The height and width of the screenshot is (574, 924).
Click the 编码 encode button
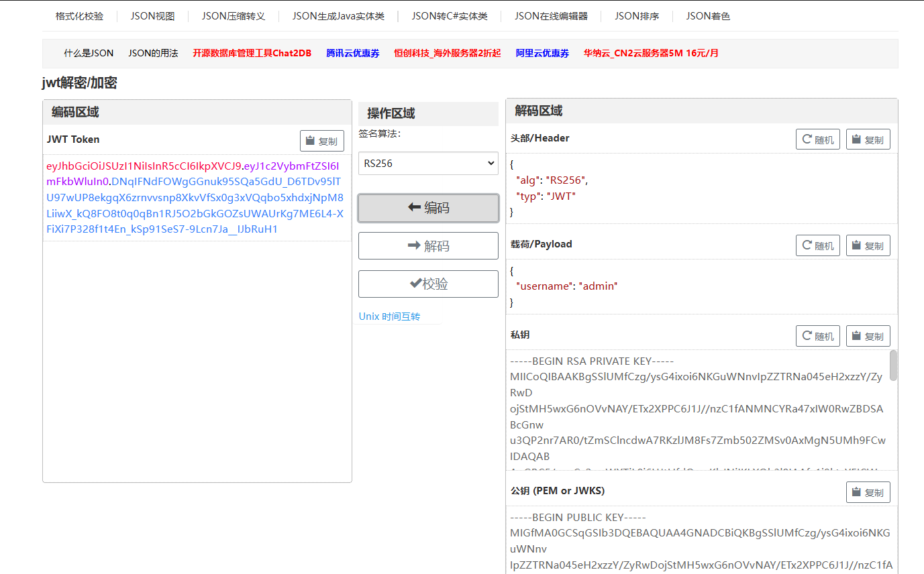click(428, 208)
